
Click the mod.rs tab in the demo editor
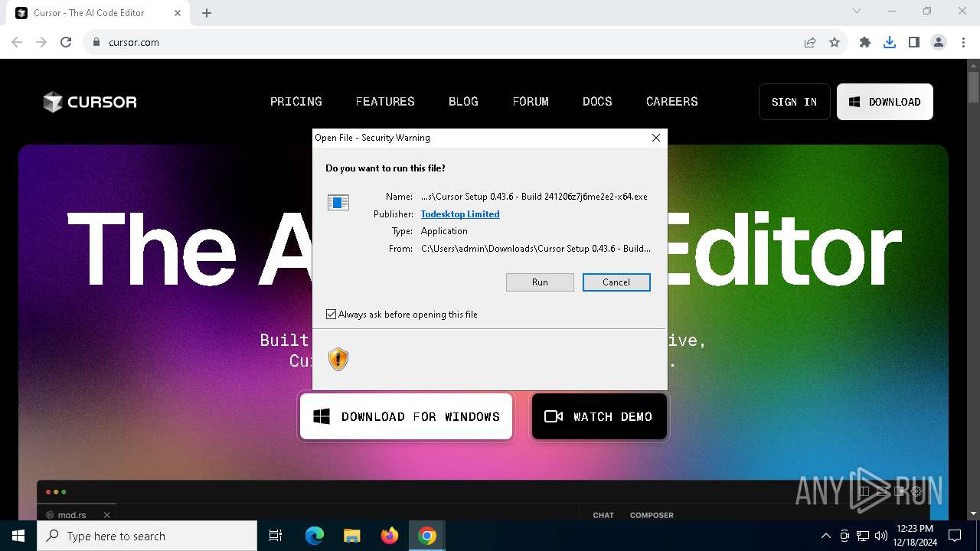point(72,515)
